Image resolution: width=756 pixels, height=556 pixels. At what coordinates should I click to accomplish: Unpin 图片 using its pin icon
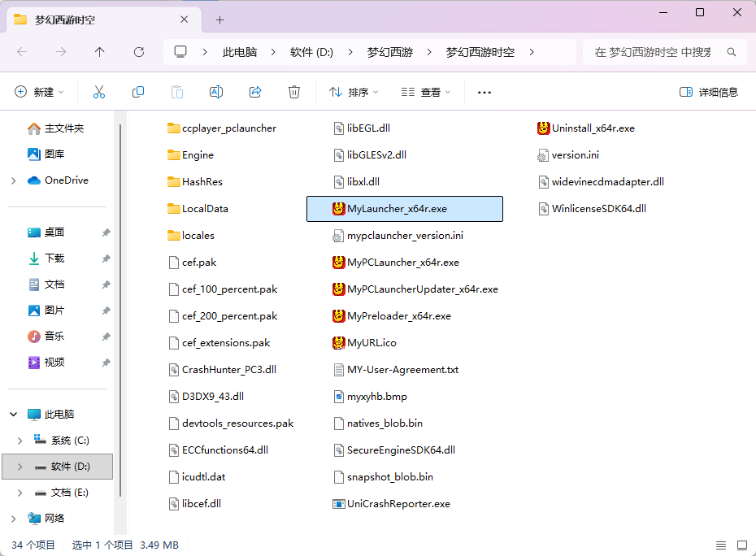coord(106,311)
